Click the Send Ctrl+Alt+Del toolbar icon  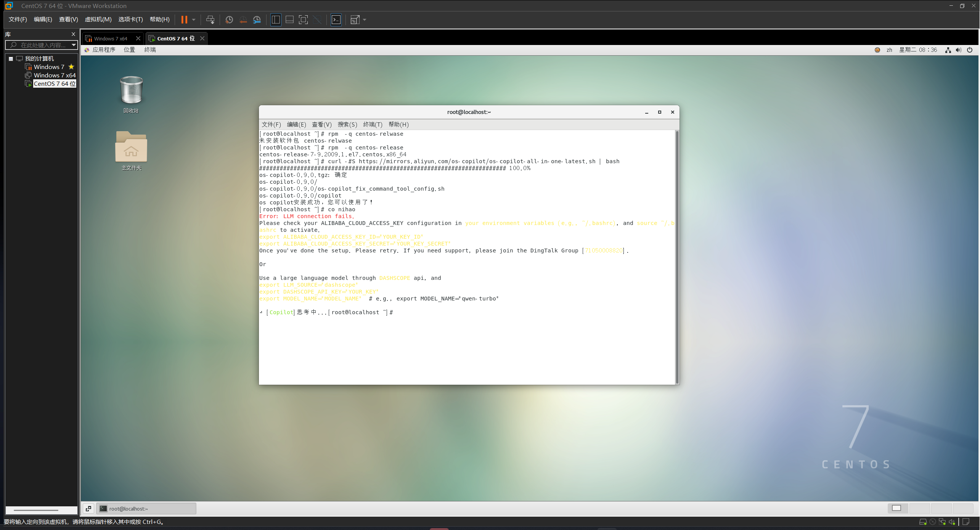tap(210, 19)
